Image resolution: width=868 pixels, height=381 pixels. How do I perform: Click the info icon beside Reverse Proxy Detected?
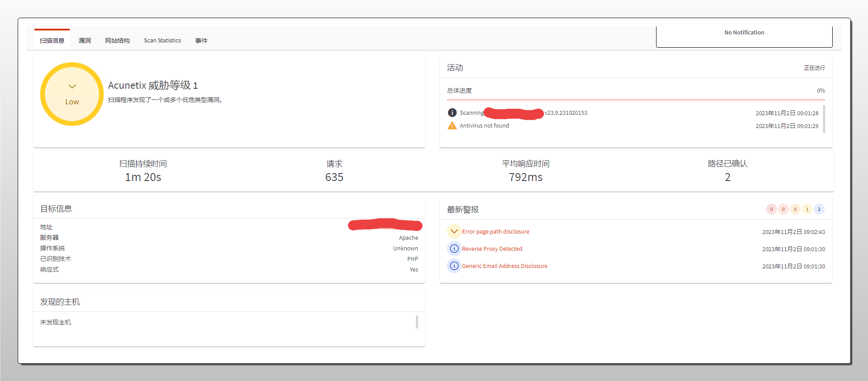point(454,249)
